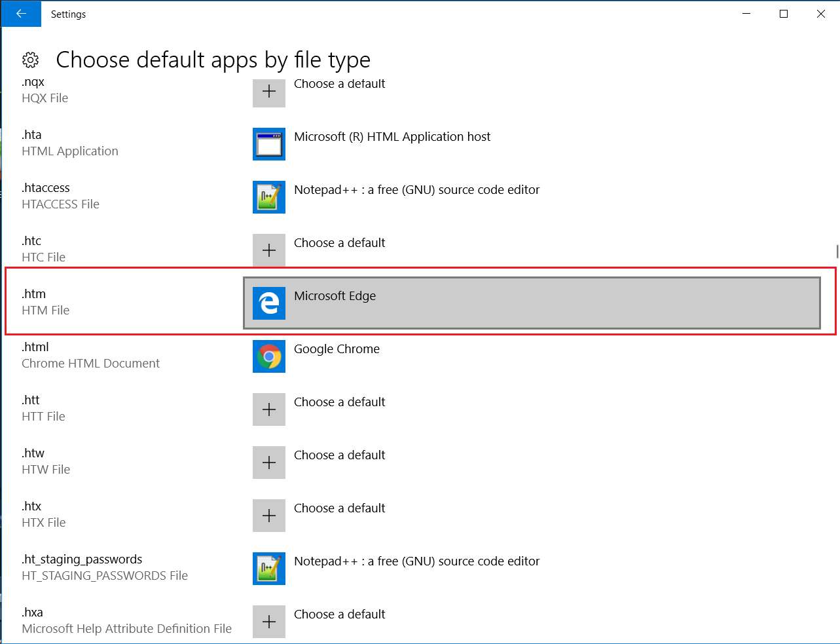Select 'Choose a default' label for .htc
The width and height of the screenshot is (840, 644).
click(339, 242)
